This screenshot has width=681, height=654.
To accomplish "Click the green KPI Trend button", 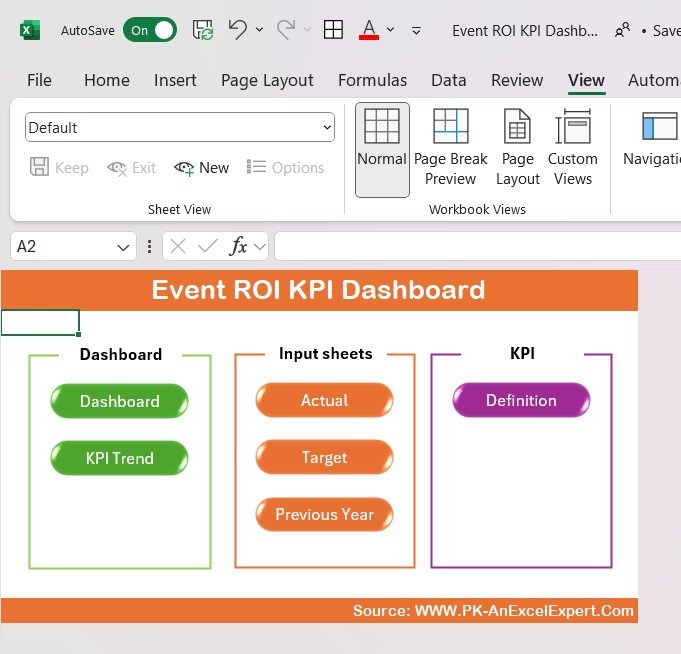I will [x=119, y=458].
